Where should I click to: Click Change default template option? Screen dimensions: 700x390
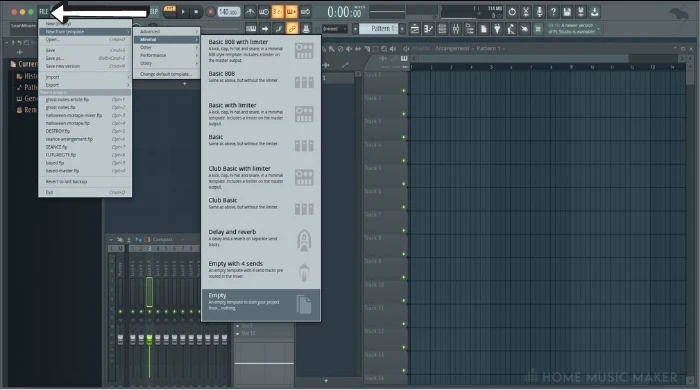pyautogui.click(x=166, y=74)
